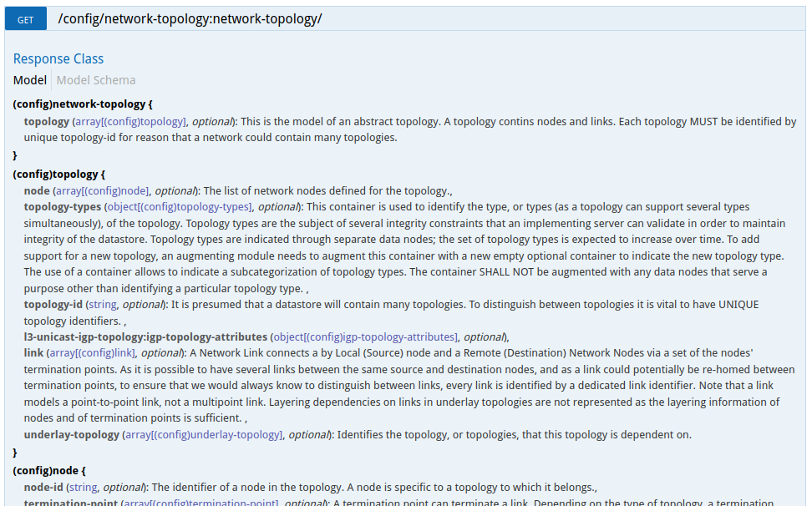812x506 pixels.
Task: Click the l3-unicast-igp-topology:igp-topology-attributes property name
Action: point(145,337)
